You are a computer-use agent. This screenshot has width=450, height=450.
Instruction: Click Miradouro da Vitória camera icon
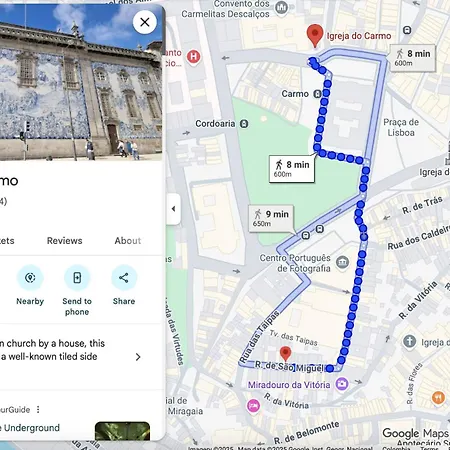point(342,384)
